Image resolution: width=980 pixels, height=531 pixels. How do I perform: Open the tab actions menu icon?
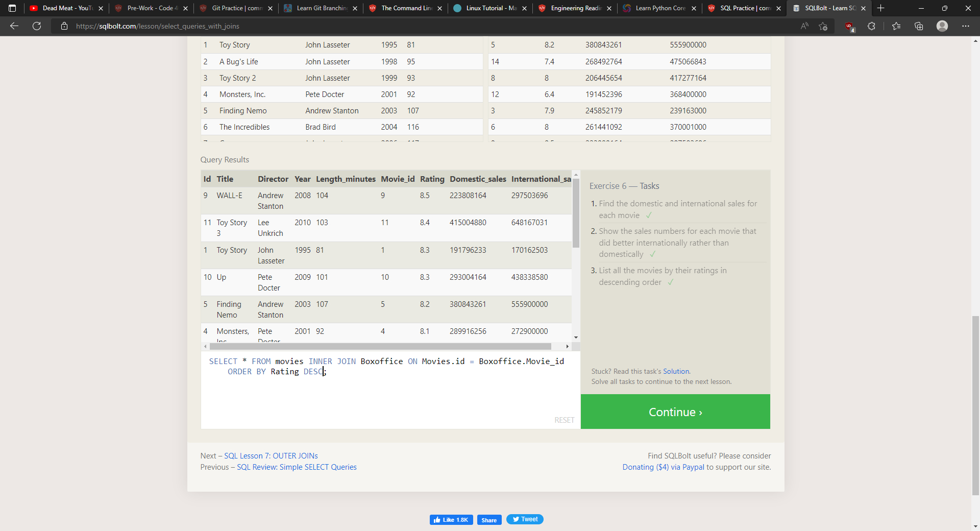(12, 8)
